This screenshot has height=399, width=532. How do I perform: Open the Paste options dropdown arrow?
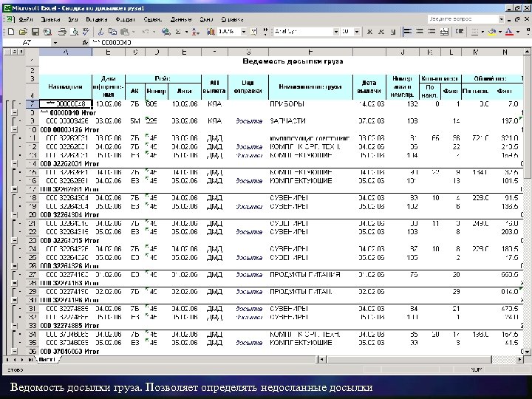point(133,32)
